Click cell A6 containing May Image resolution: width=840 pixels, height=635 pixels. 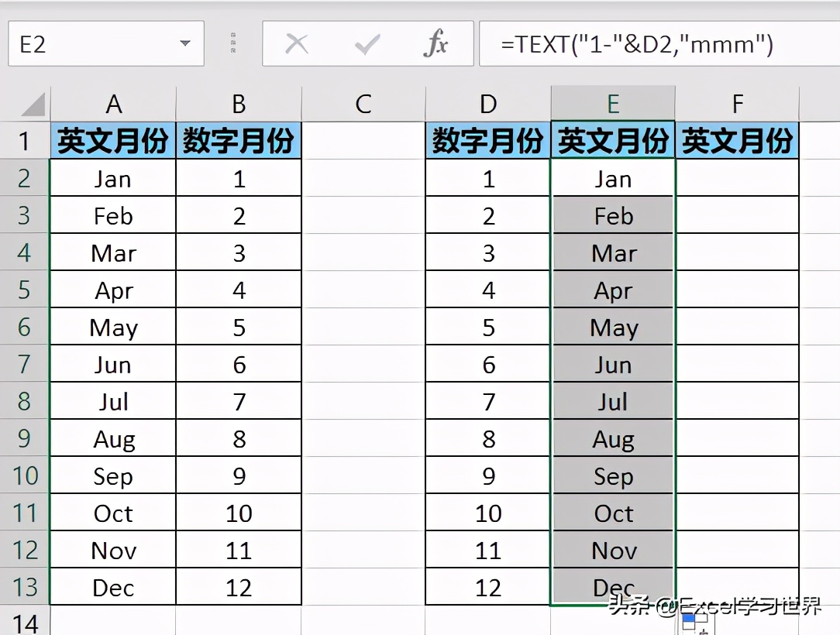click(113, 327)
